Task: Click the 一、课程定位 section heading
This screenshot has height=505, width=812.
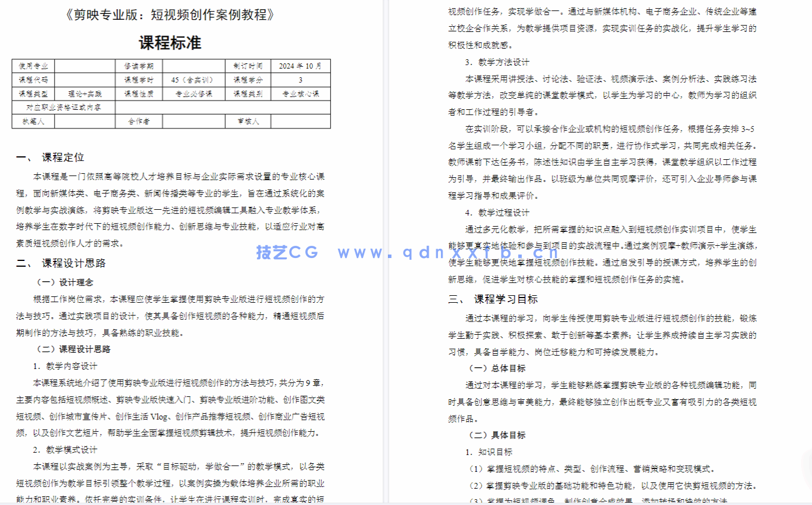Action: tap(51, 157)
